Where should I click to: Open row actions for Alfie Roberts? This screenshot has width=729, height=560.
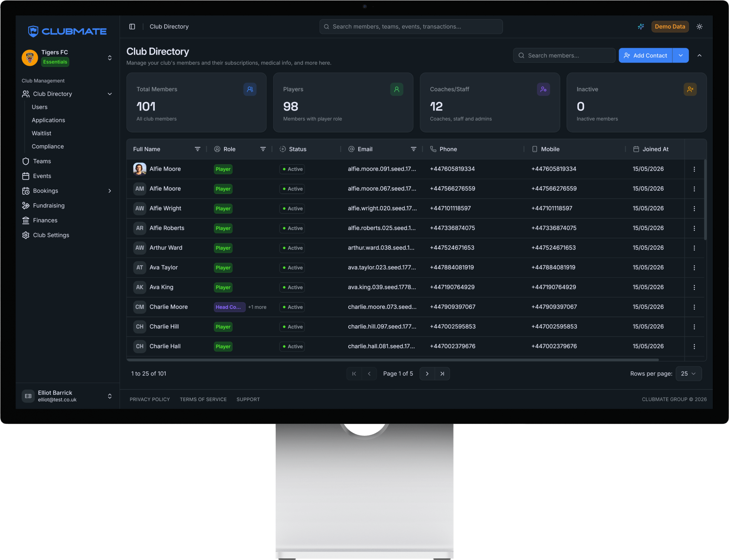point(694,228)
